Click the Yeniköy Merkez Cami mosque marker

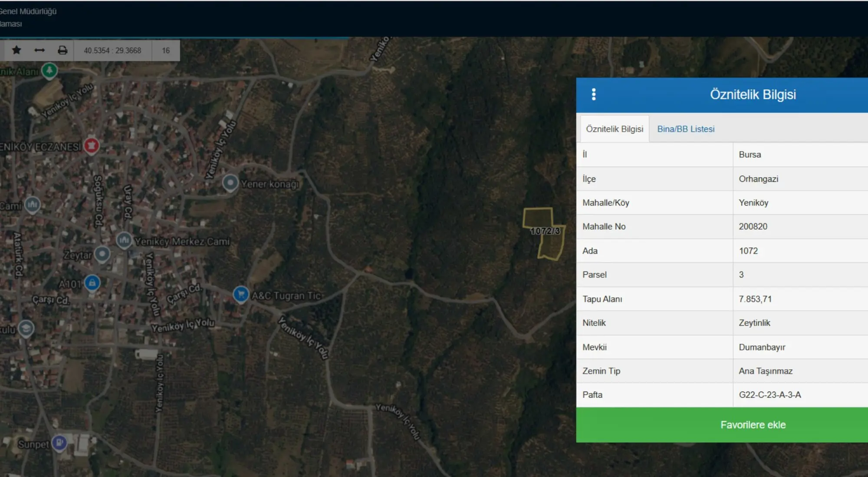click(x=124, y=240)
